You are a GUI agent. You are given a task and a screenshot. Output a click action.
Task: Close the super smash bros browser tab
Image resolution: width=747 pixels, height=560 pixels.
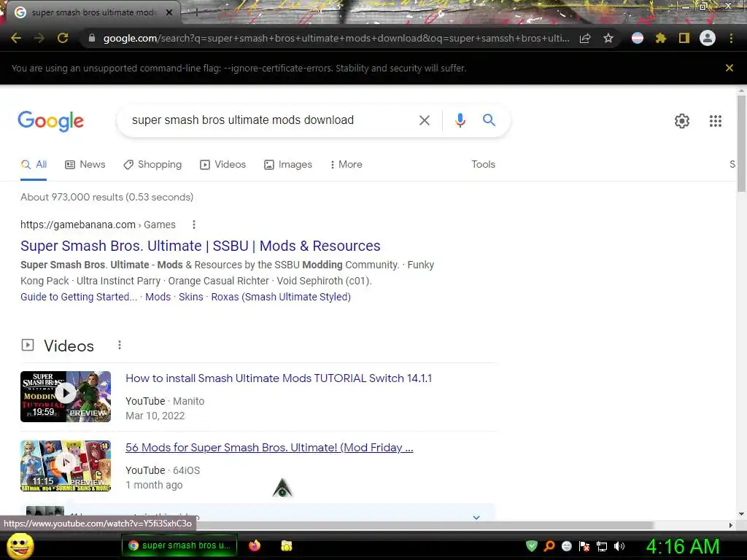[169, 12]
